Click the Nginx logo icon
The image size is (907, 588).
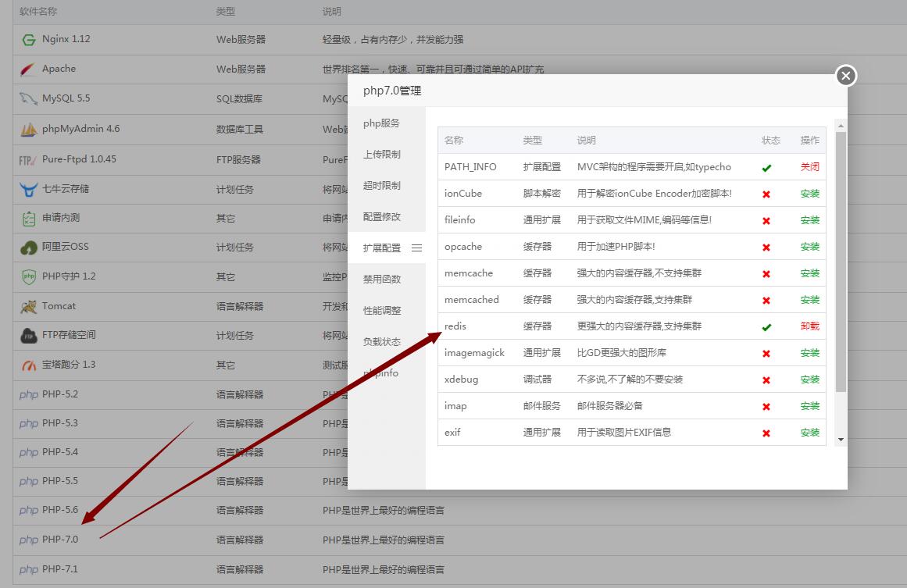pyautogui.click(x=28, y=40)
